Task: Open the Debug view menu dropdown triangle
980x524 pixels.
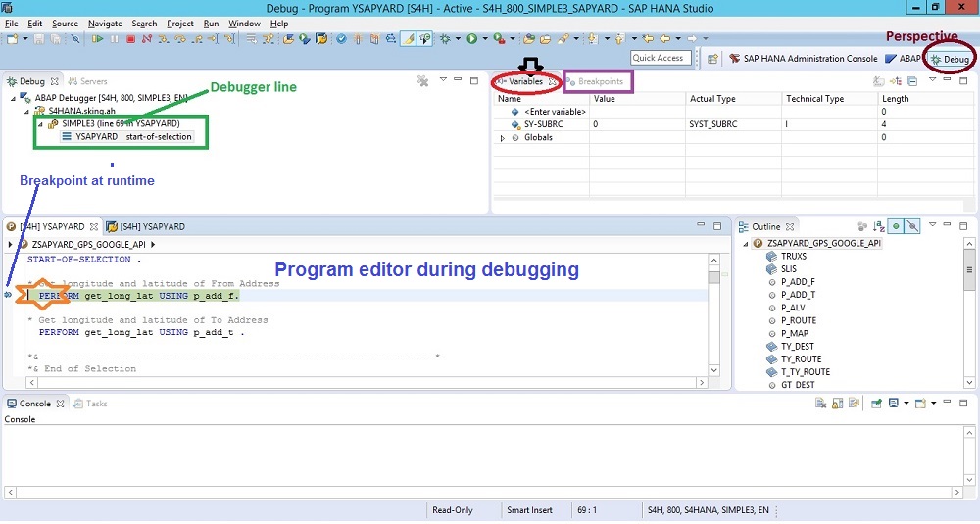Action: point(443,80)
